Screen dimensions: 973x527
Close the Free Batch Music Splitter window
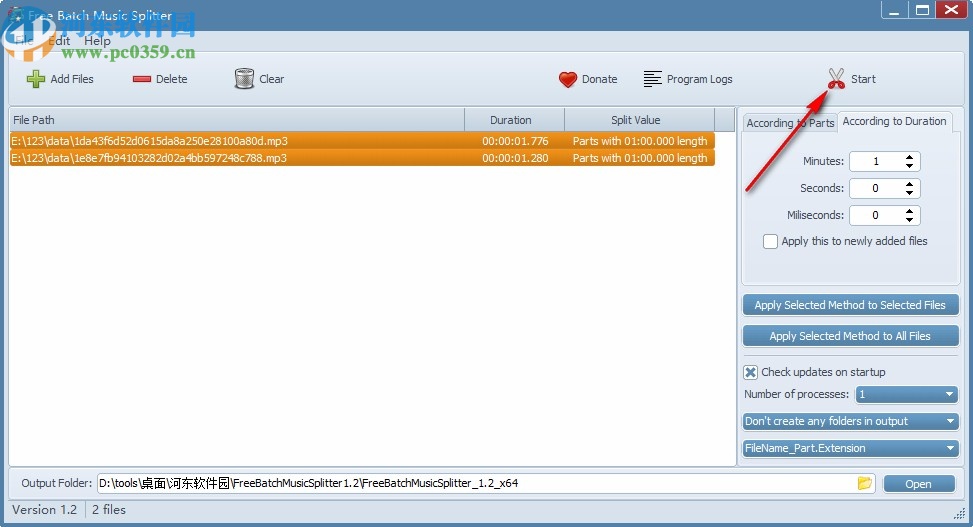pyautogui.click(x=951, y=10)
